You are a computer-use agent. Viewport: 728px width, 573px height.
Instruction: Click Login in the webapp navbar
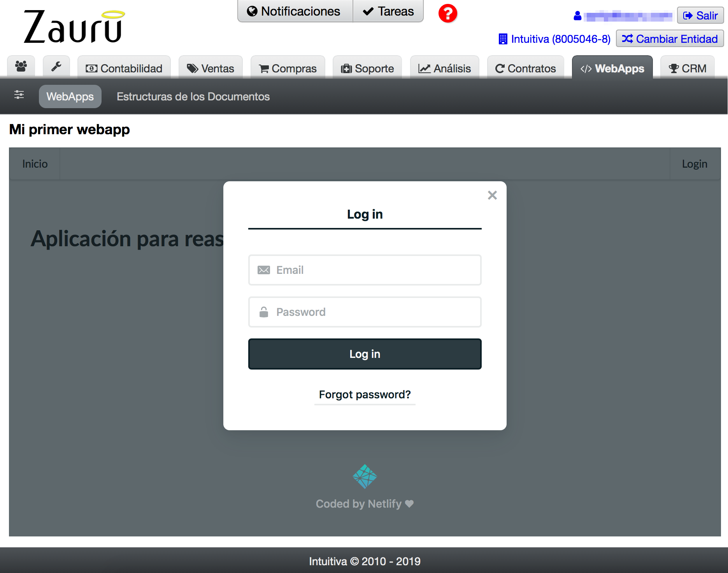click(695, 164)
